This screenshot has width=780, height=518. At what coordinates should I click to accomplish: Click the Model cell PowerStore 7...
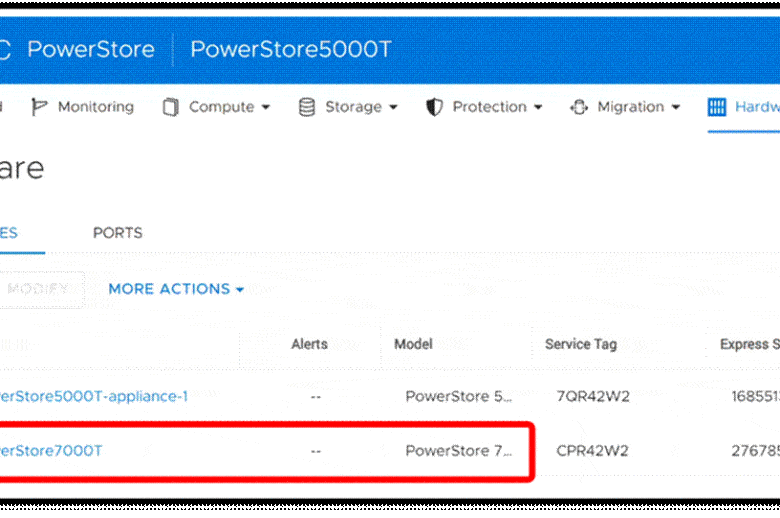pos(458,451)
